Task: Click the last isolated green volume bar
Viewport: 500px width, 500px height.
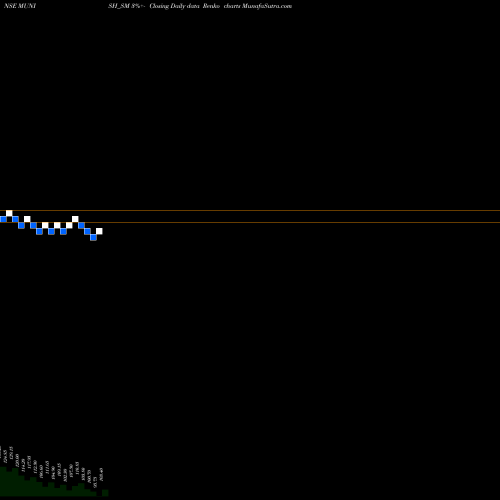Action: [105, 493]
